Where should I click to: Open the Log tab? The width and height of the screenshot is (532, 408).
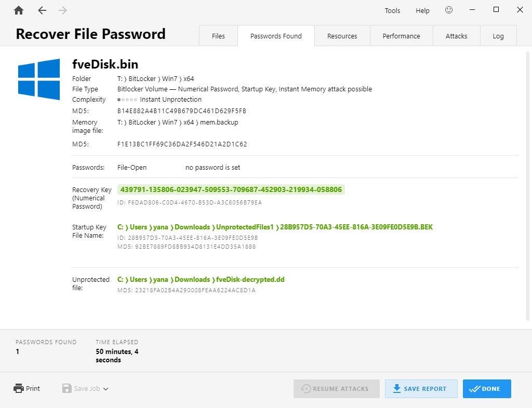(498, 36)
